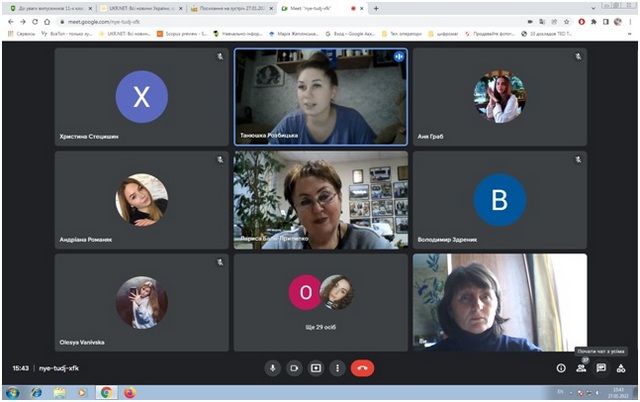The image size is (640, 402).
Task: Click the browser back arrow
Action: [x=11, y=22]
